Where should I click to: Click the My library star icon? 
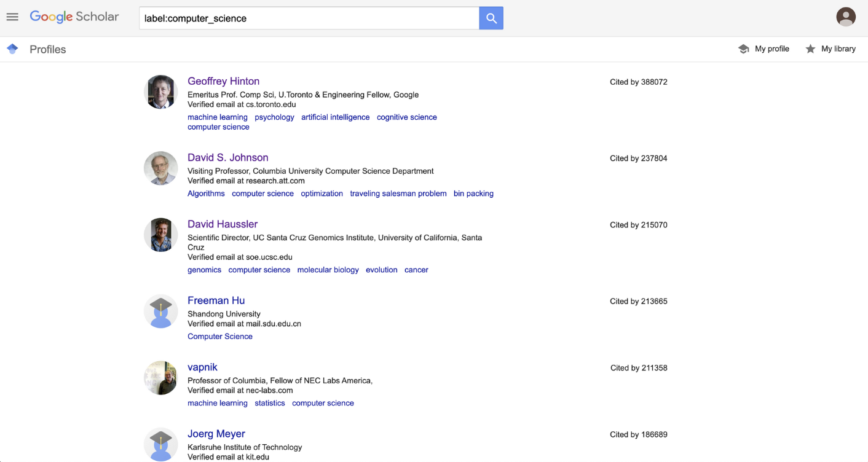click(810, 49)
